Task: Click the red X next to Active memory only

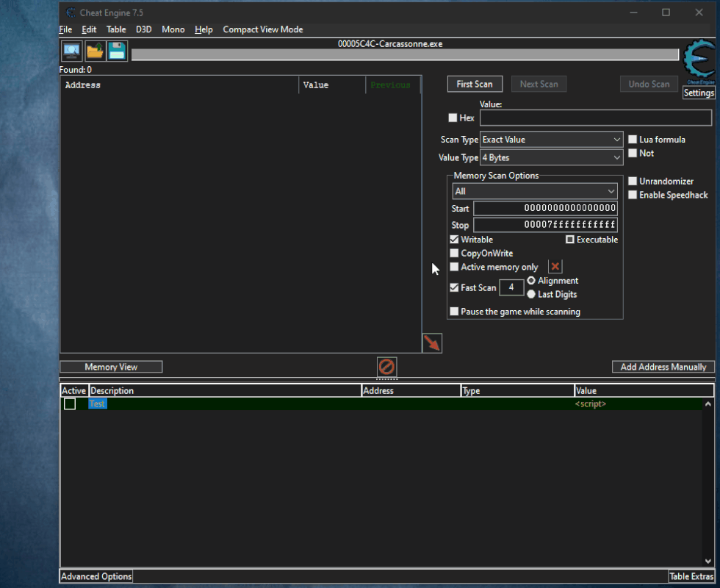Action: point(555,266)
